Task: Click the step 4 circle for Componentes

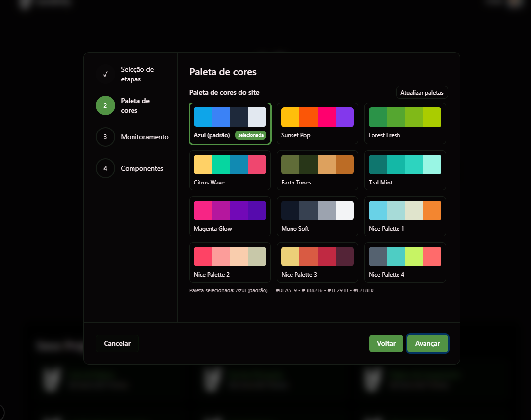Action: coord(105,168)
